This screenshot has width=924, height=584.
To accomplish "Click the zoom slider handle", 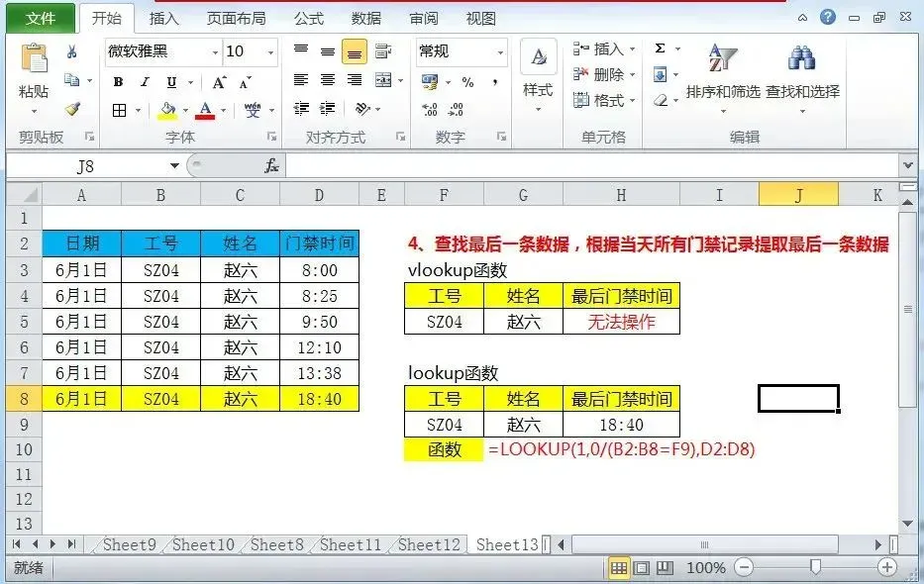I will click(x=815, y=567).
